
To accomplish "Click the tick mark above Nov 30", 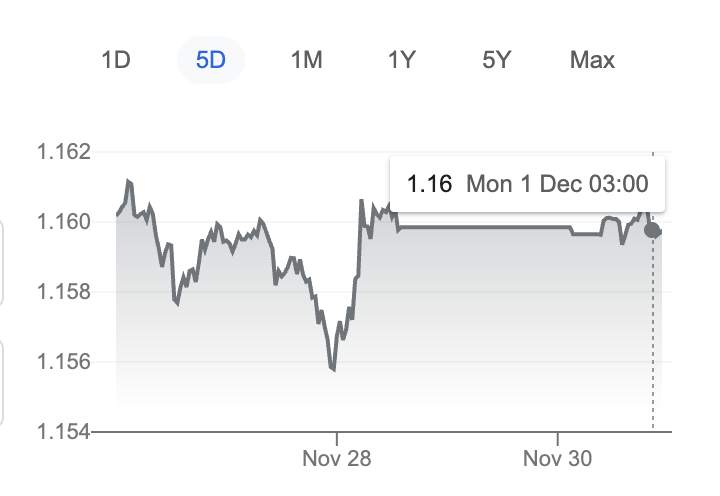I will (x=558, y=437).
